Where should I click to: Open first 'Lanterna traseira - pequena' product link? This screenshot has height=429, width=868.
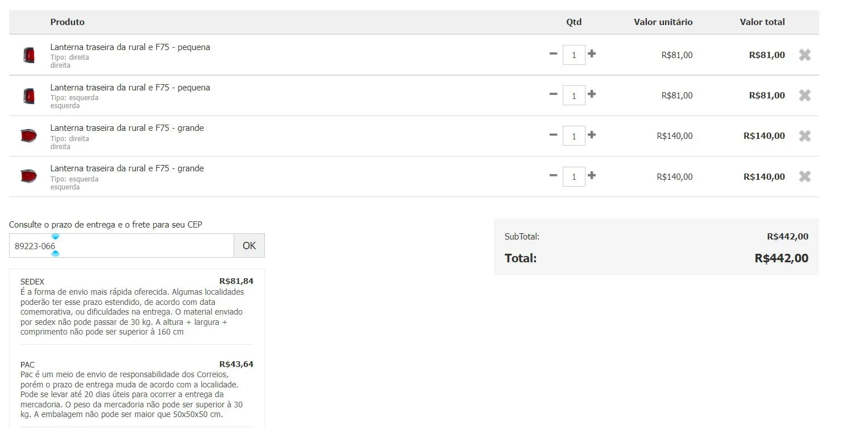pos(130,47)
